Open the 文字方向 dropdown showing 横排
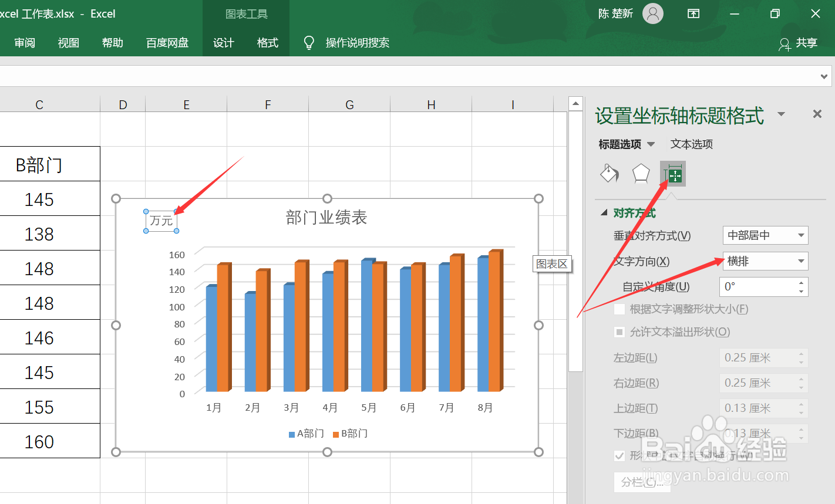 coord(765,261)
